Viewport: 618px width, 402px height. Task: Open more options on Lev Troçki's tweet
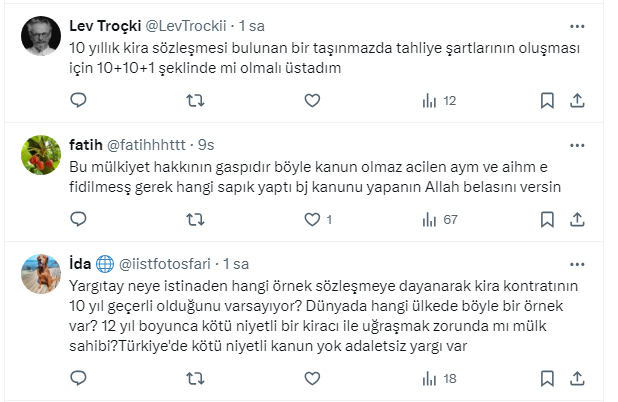click(577, 25)
